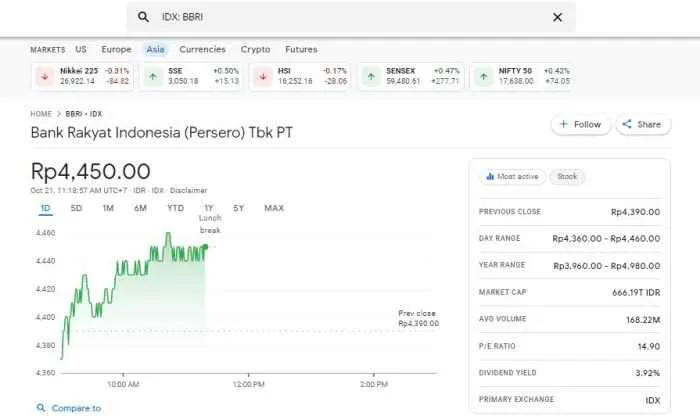Viewport: 700px width, 416px height.
Task: Click the 12:00 PM axis label
Action: [x=249, y=384]
